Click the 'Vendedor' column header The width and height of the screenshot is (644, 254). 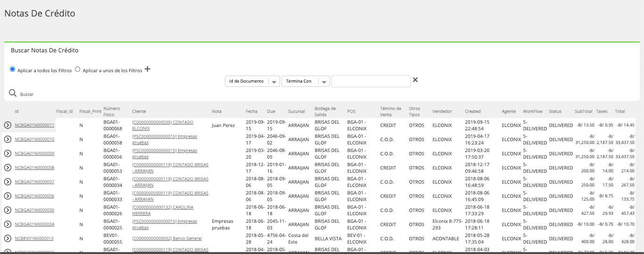click(442, 111)
